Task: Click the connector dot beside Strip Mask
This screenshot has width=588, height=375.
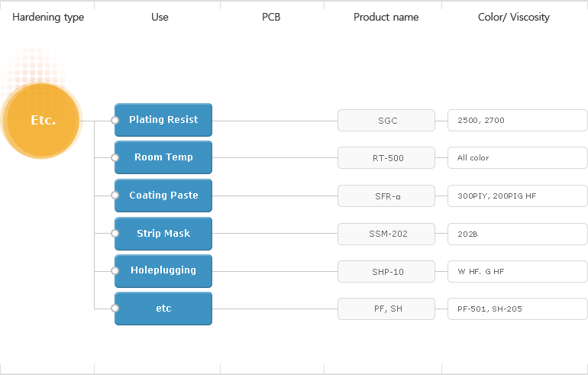Action: (115, 233)
